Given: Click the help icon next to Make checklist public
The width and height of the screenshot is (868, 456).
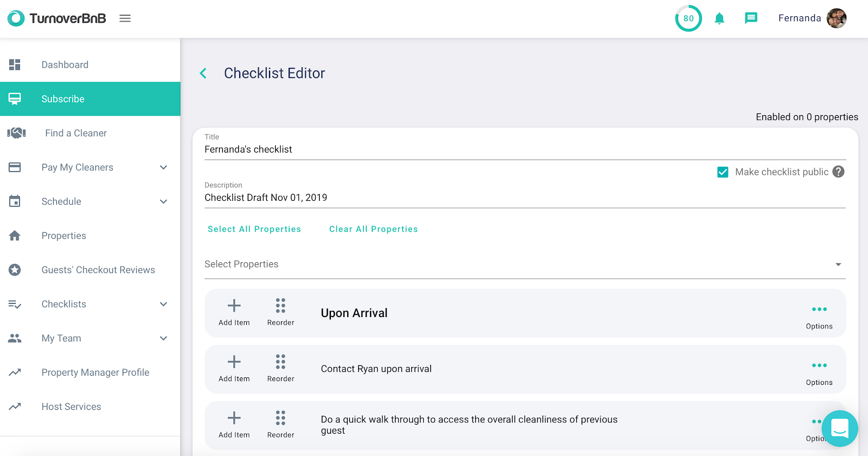Looking at the screenshot, I should pyautogui.click(x=838, y=172).
